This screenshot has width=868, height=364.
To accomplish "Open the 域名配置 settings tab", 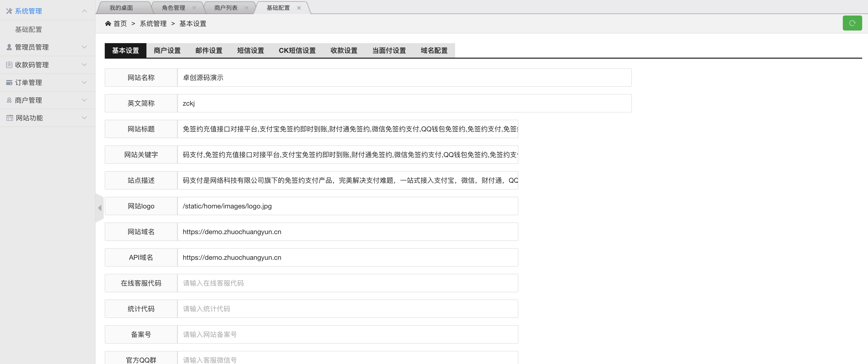I will (434, 50).
